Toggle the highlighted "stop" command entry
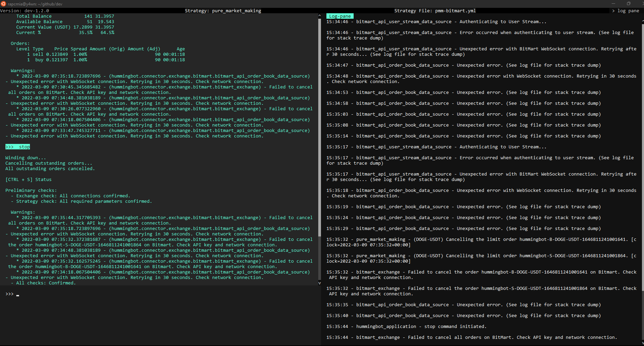This screenshot has width=644, height=346. (x=17, y=147)
